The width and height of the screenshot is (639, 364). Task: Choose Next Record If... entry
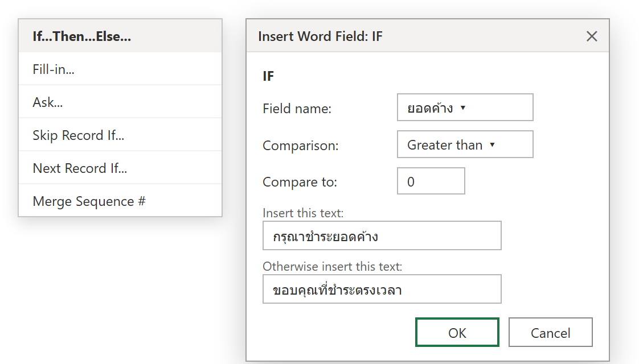coord(120,168)
